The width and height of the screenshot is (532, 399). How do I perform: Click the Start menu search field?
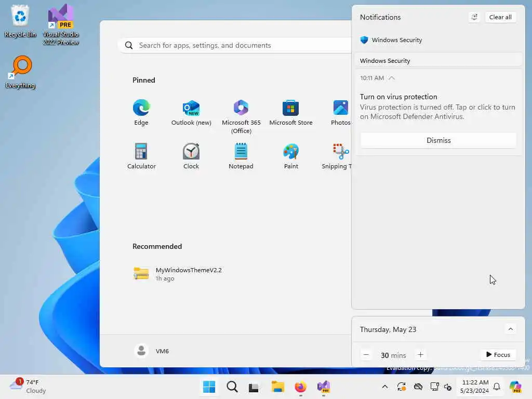point(235,45)
